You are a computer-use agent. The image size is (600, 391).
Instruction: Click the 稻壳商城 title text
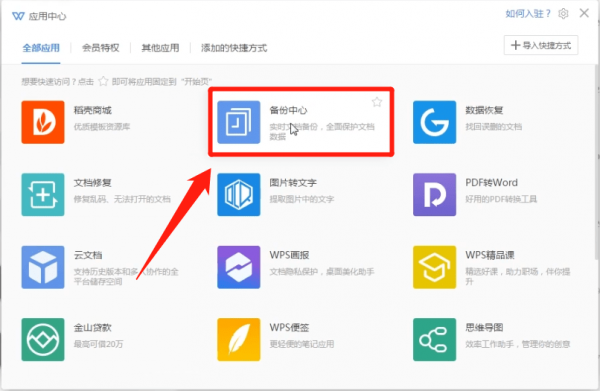click(x=93, y=110)
